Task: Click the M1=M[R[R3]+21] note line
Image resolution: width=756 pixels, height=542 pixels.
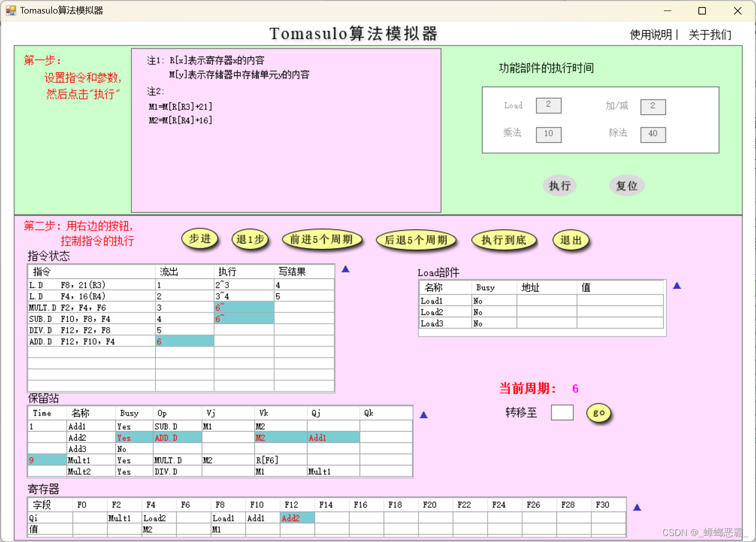Action: click(180, 106)
